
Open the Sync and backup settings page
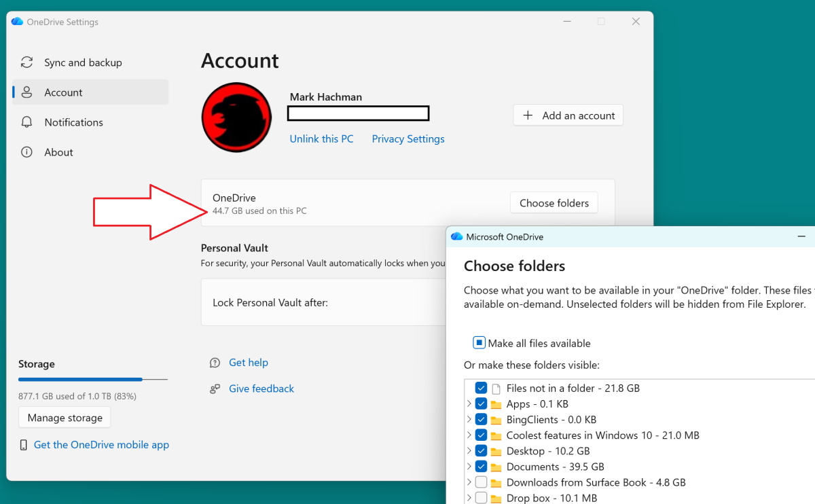(90, 62)
